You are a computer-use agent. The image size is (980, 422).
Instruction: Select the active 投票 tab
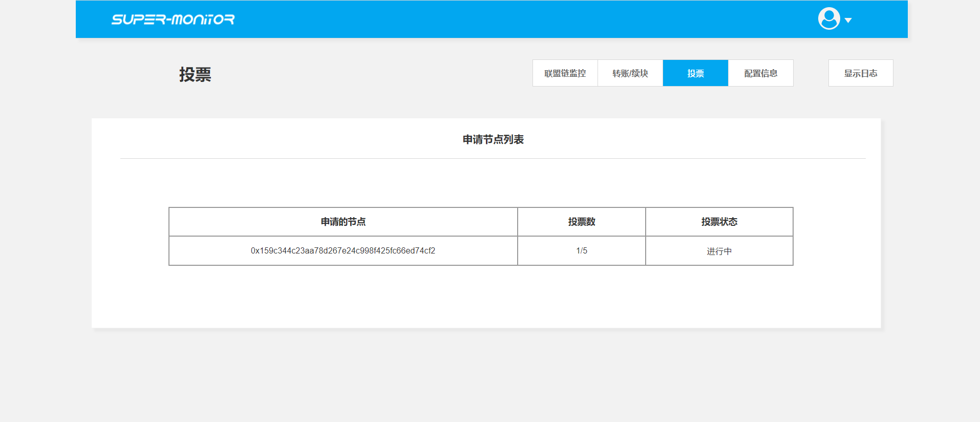[695, 73]
